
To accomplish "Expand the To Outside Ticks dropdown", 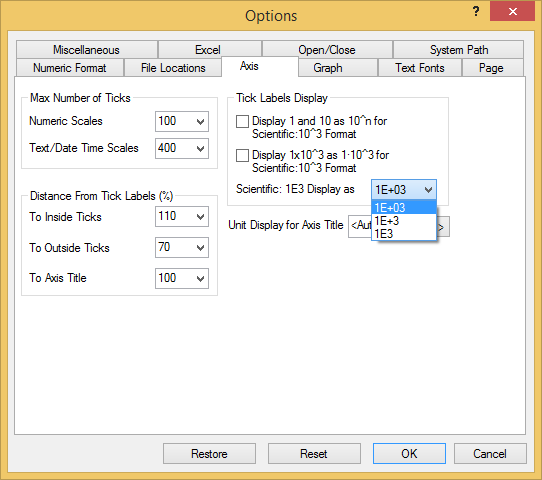I will (x=182, y=247).
